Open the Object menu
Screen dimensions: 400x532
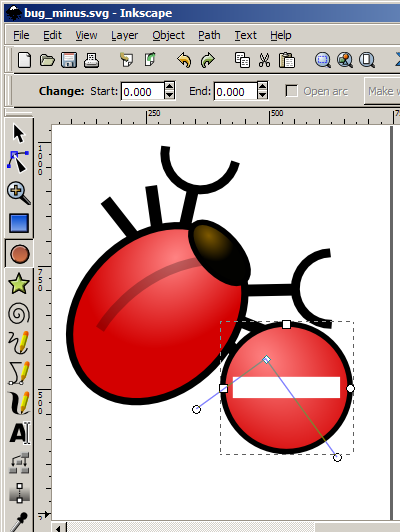(169, 35)
